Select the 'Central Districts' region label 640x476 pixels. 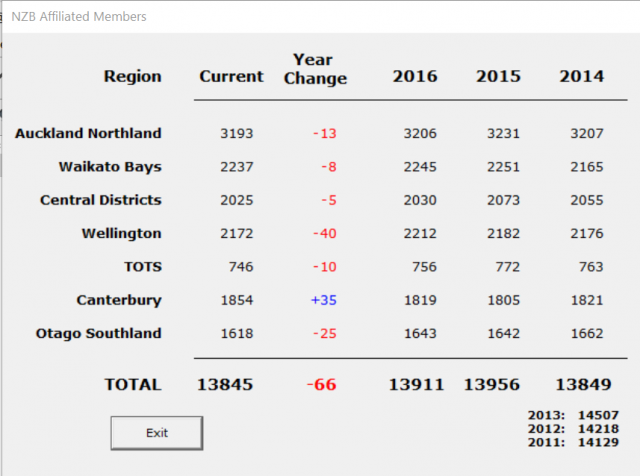click(101, 200)
